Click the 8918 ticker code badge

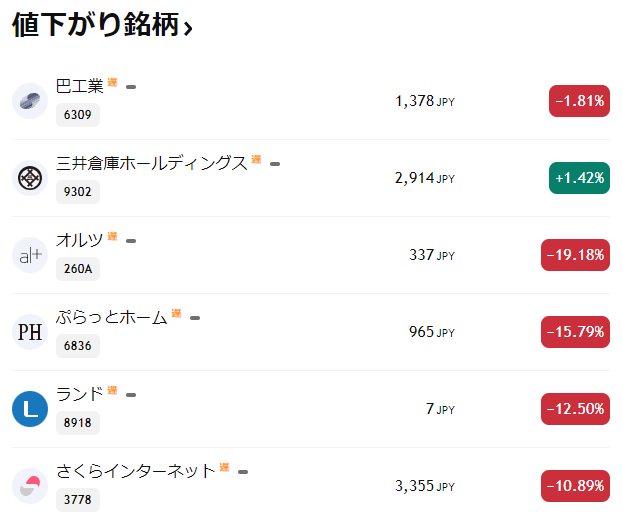77,423
